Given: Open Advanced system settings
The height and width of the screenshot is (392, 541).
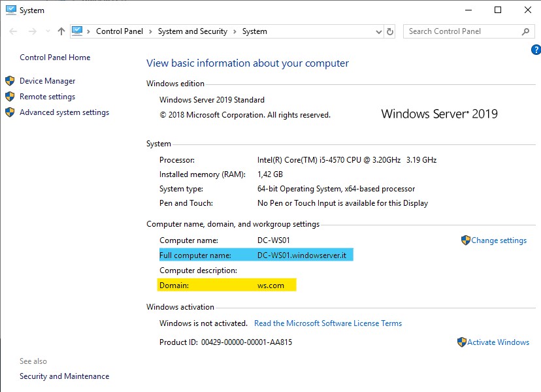Looking at the screenshot, I should click(x=64, y=112).
